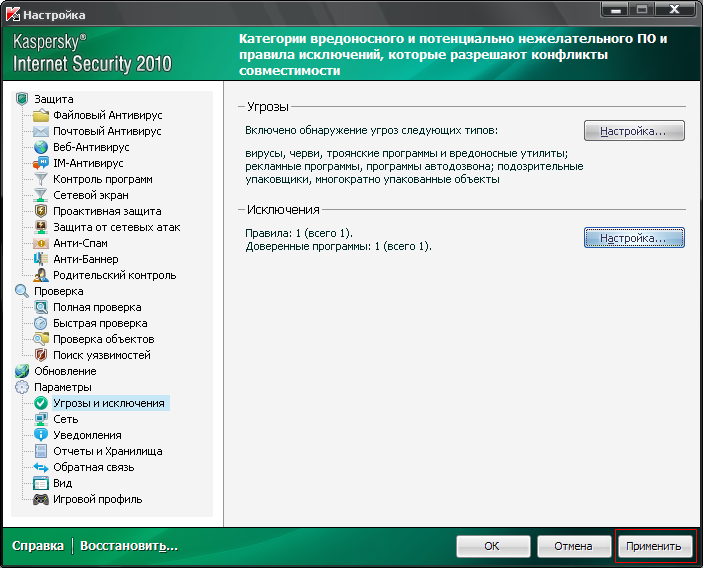Select the Обновление category
Image resolution: width=703 pixels, height=568 pixels.
point(65,371)
